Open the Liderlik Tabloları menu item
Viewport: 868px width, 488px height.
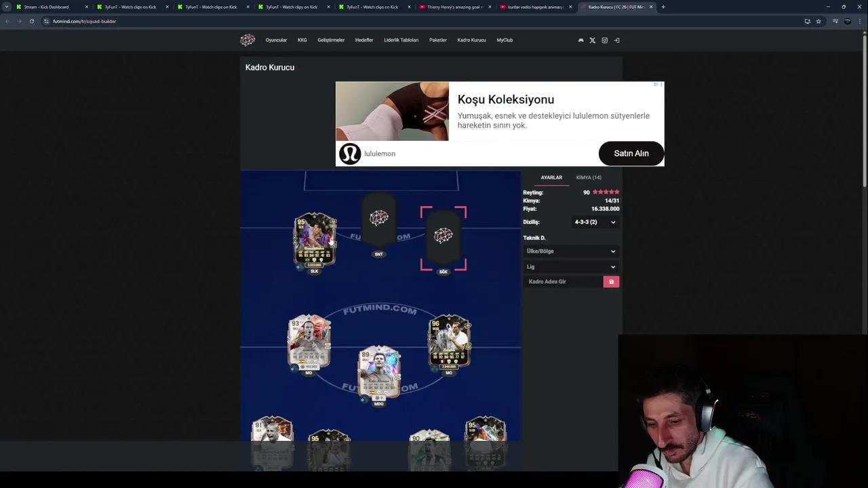(401, 40)
